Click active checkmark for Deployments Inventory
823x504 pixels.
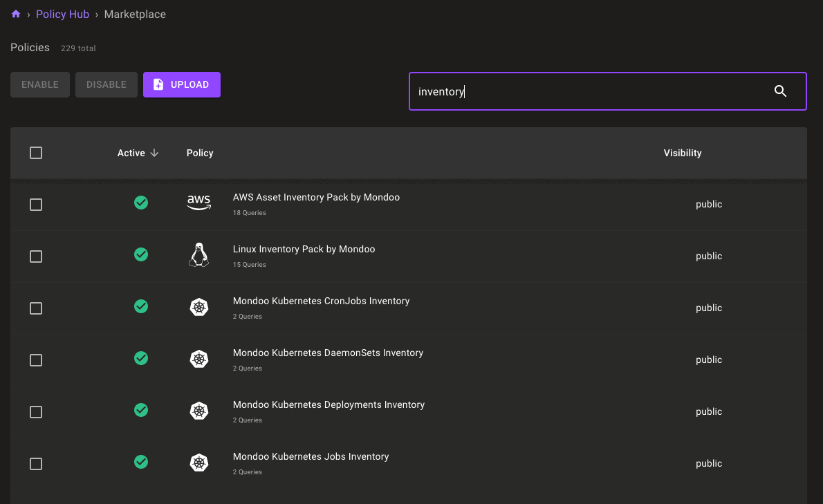pyautogui.click(x=141, y=410)
